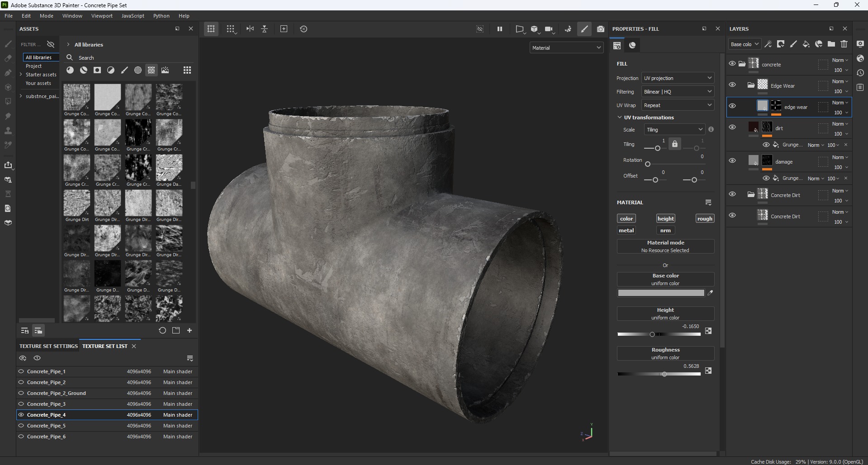Screen dimensions: 868x465
Task: Toggle the tiling lock button
Action: 675,144
